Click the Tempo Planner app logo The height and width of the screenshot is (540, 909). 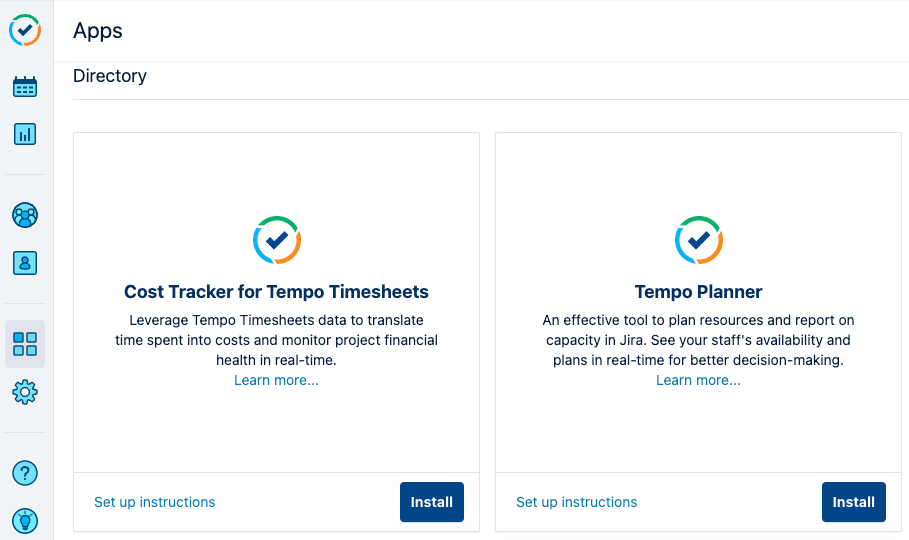click(x=699, y=240)
